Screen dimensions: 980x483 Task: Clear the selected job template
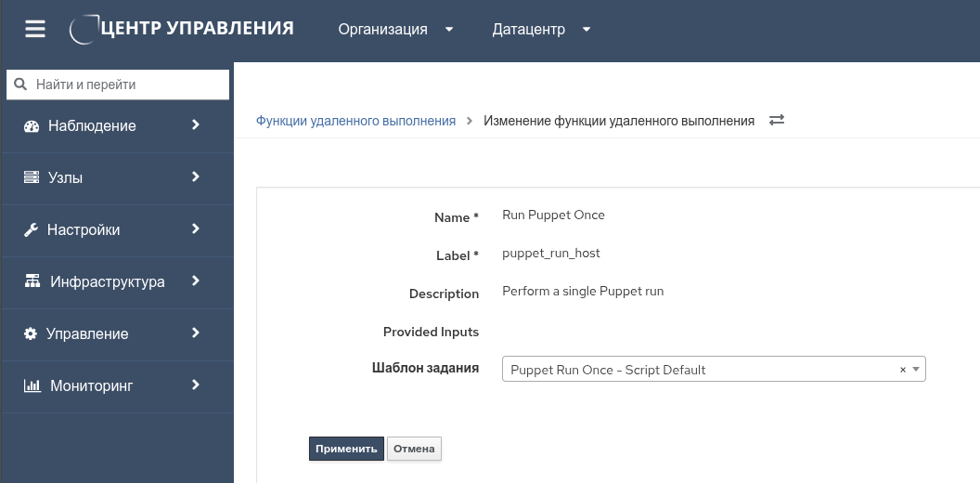tap(903, 370)
